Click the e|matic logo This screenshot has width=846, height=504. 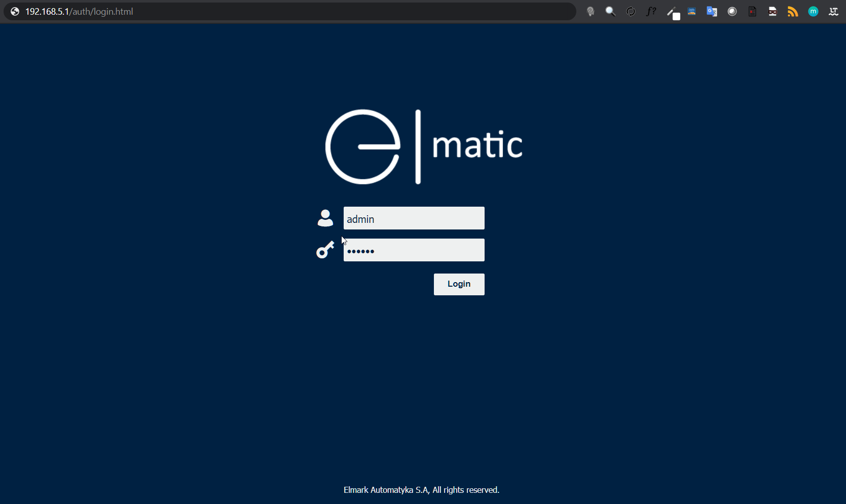click(x=424, y=146)
